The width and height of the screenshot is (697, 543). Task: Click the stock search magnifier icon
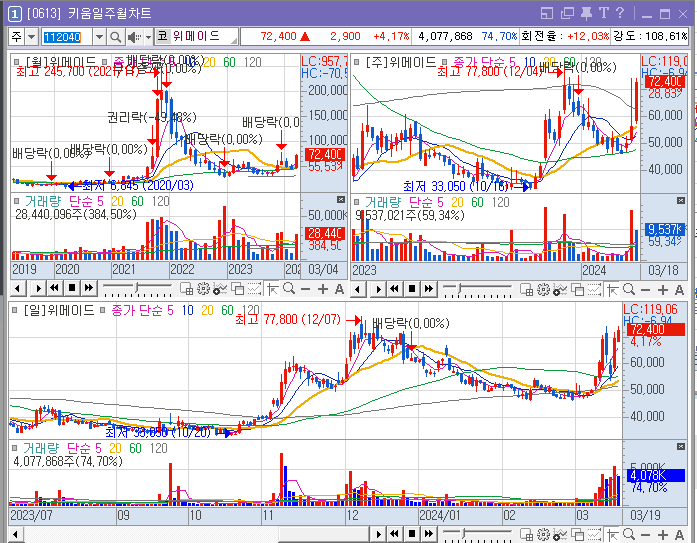point(115,37)
